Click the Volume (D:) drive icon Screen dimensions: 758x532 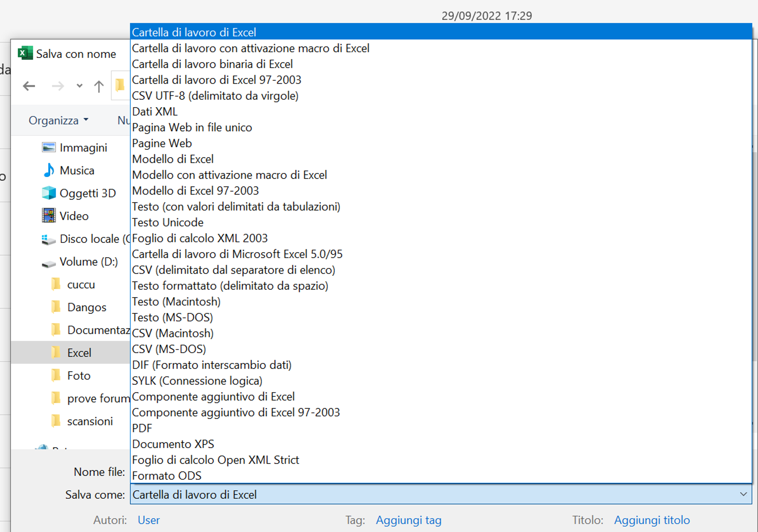49,264
